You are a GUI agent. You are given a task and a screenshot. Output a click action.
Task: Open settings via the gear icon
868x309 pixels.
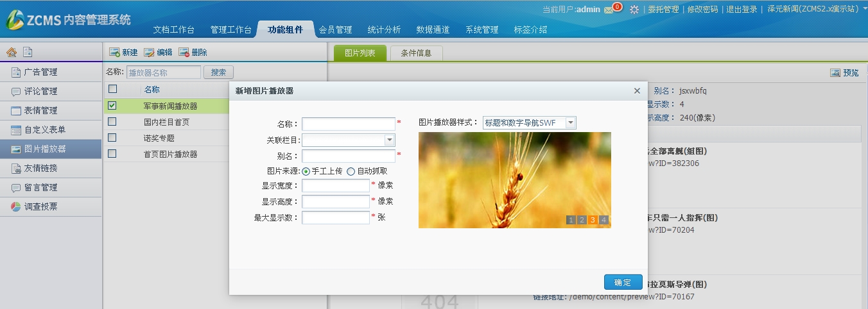point(634,10)
